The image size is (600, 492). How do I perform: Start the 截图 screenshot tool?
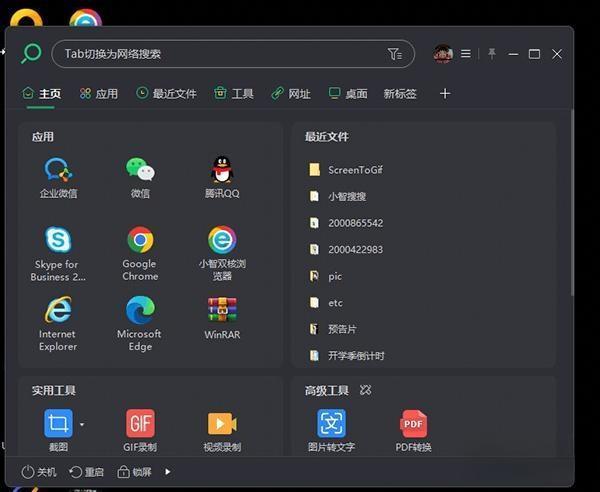click(58, 423)
